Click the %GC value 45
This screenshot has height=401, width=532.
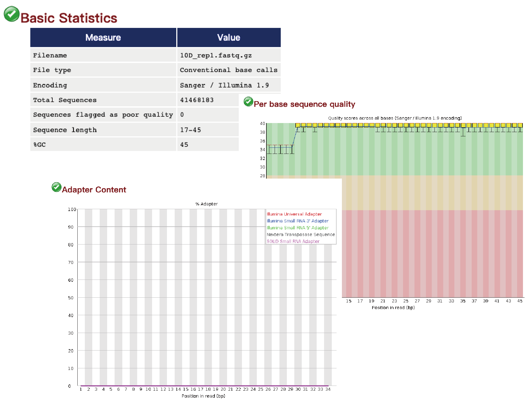[x=184, y=145]
